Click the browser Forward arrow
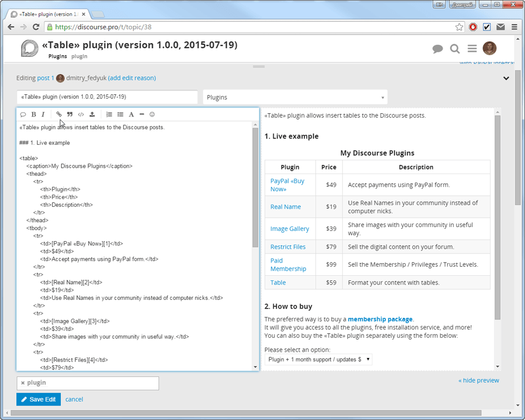 click(24, 27)
